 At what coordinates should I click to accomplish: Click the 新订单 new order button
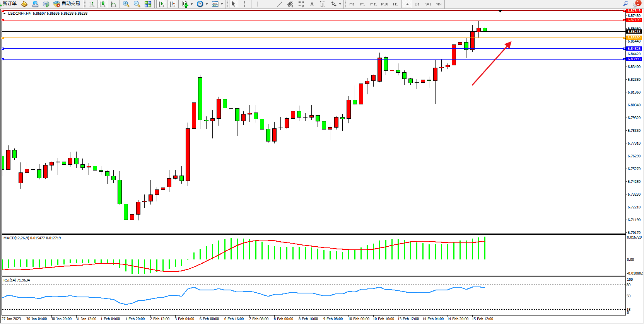pyautogui.click(x=9, y=4)
